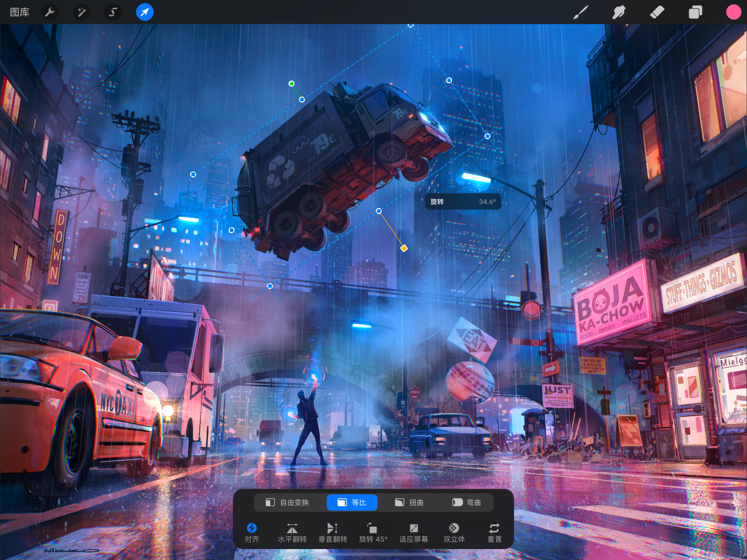Switch to 弯曲 warp mode
Screen dimensions: 747x560
467,502
